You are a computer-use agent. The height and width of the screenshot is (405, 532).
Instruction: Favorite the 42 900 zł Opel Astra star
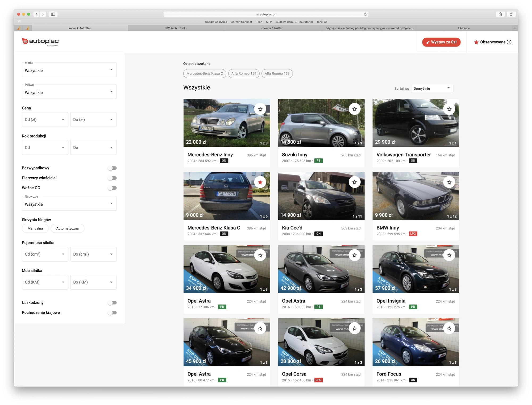coord(355,255)
